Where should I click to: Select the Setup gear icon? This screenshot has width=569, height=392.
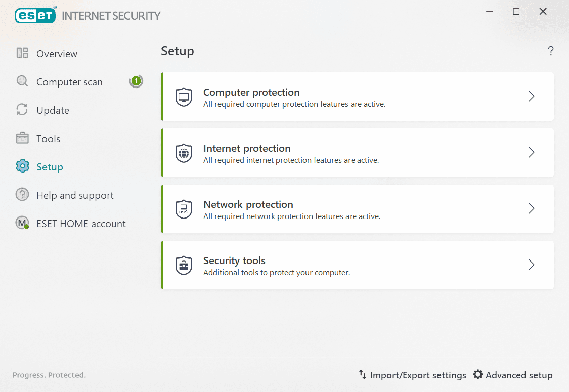22,166
